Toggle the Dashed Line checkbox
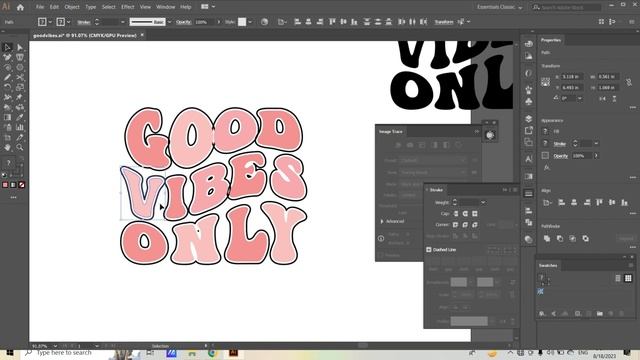Image resolution: width=640 pixels, height=360 pixels. 429,249
